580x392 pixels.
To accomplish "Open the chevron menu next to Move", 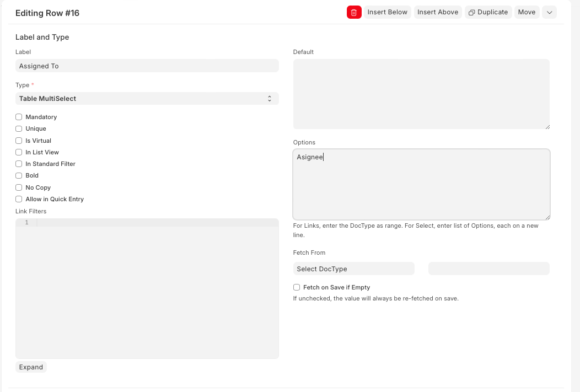I will 549,12.
